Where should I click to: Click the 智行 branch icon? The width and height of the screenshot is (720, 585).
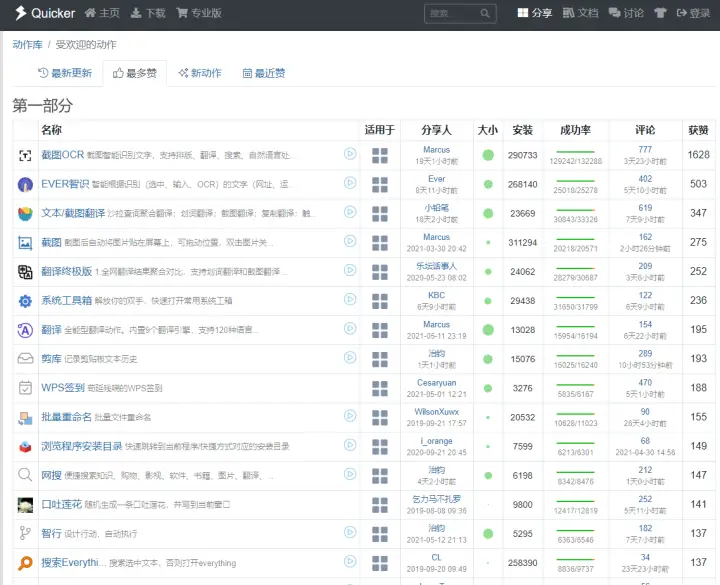tap(25, 534)
